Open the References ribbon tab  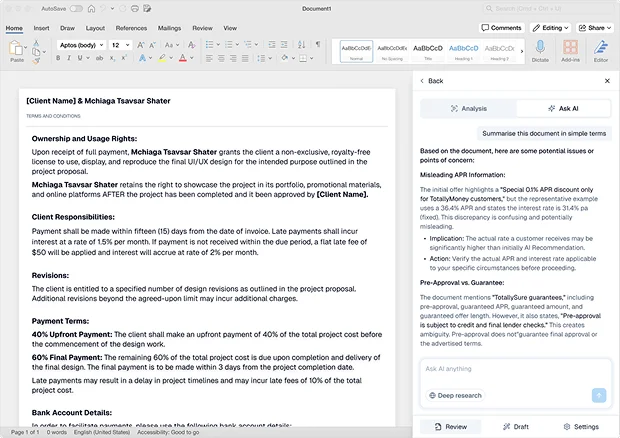pos(131,29)
